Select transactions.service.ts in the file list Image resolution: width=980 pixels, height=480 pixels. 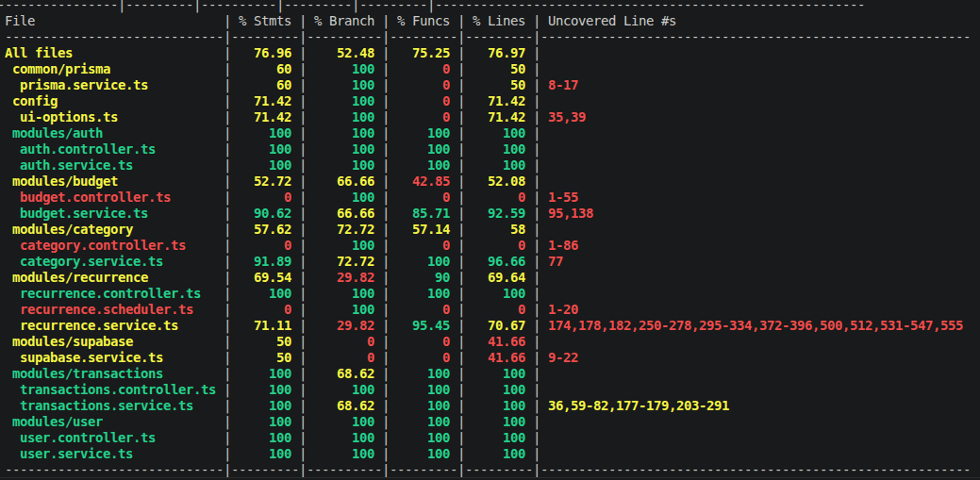[107, 406]
